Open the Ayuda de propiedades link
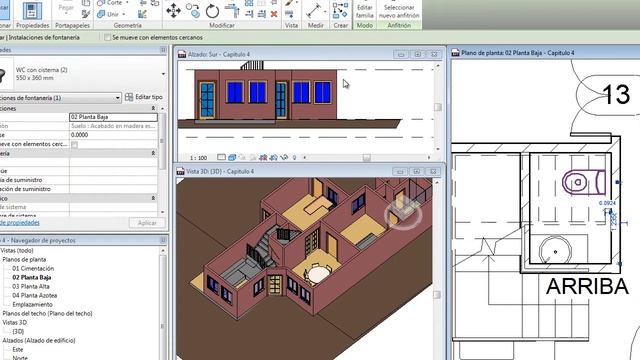Viewport: 640px width, 360px height. tap(20, 222)
